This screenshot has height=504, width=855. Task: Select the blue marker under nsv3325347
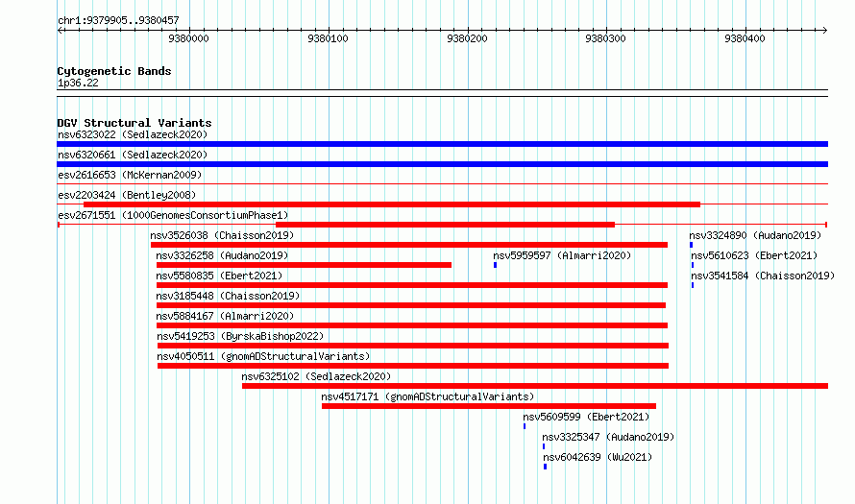click(x=544, y=446)
